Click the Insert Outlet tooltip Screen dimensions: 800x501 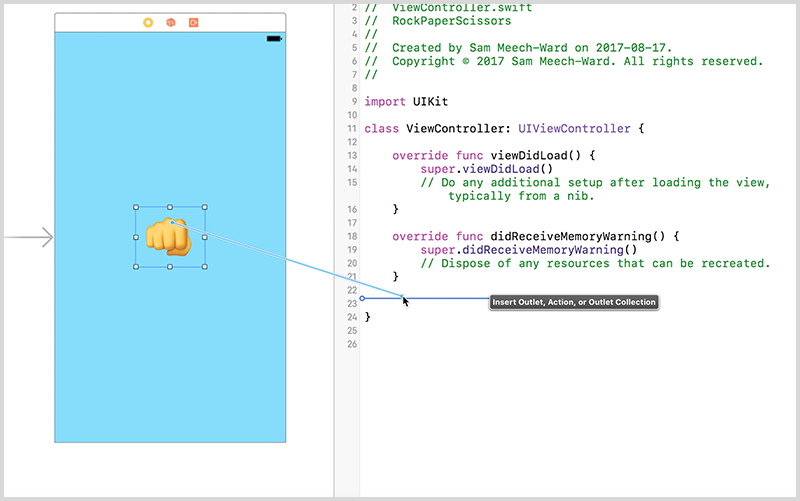(x=574, y=302)
